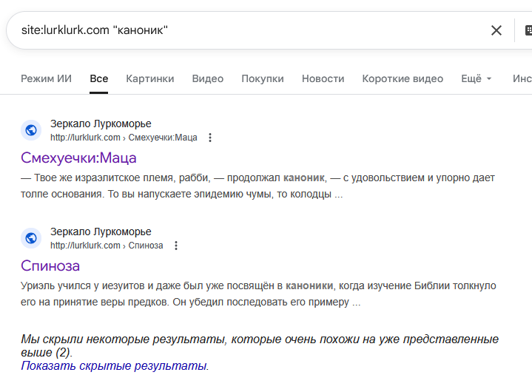Open the three-dot menu beside Спиноза URL
This screenshot has width=532, height=392.
(x=176, y=246)
